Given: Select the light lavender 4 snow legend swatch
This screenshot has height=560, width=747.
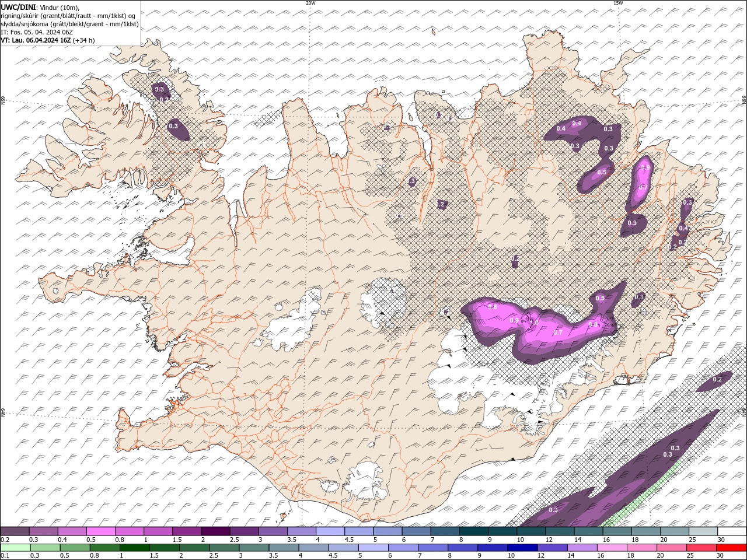Looking at the screenshot, I should (x=330, y=531).
